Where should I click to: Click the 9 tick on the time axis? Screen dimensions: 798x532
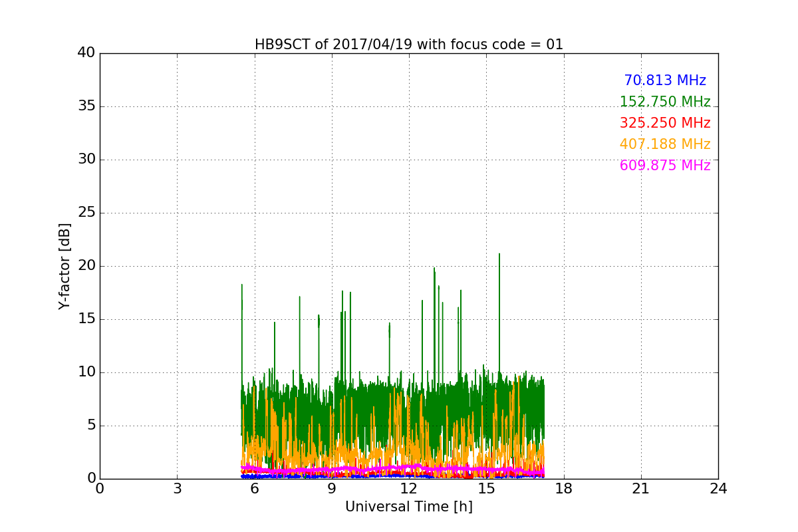click(332, 489)
